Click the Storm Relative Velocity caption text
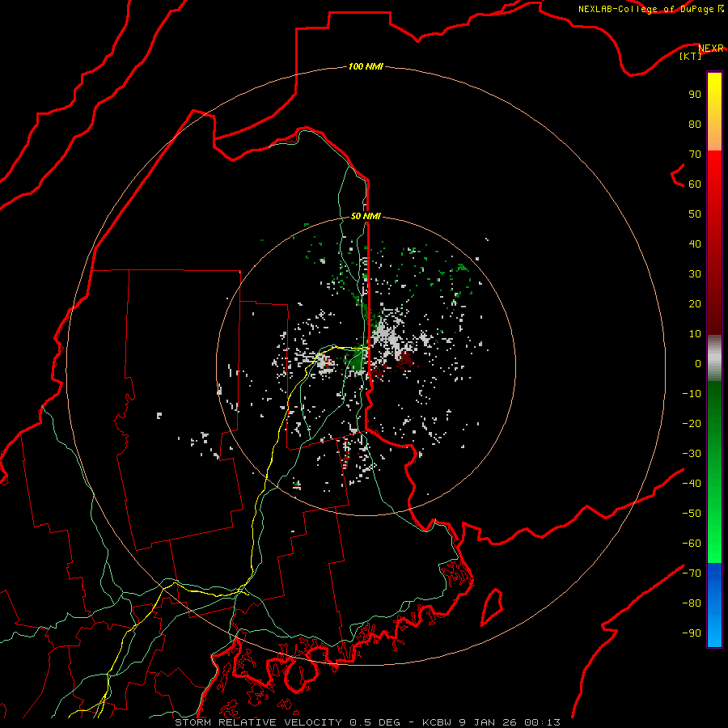This screenshot has width=728, height=728. (367, 722)
